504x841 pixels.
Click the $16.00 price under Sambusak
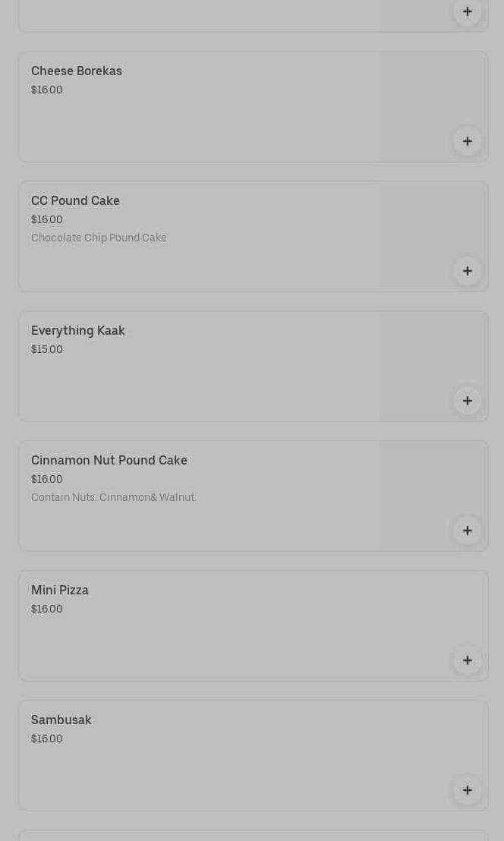(x=47, y=739)
